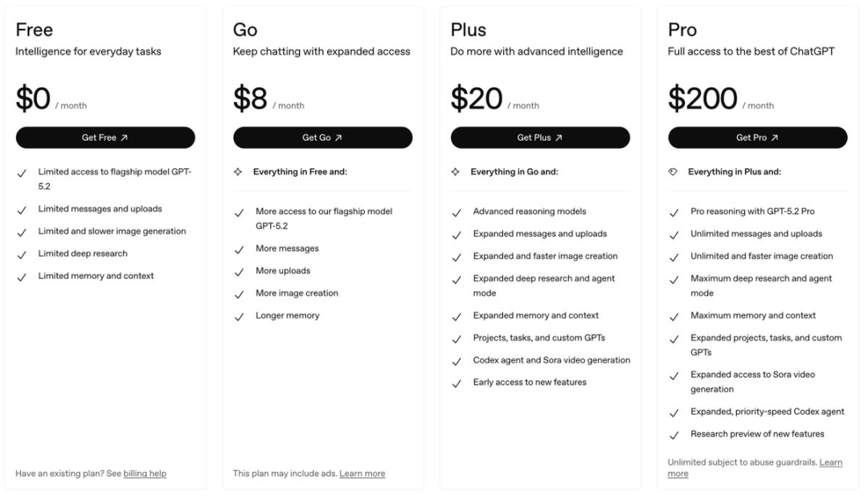
Task: Click checkmark beside More image creation
Action: pos(239,294)
